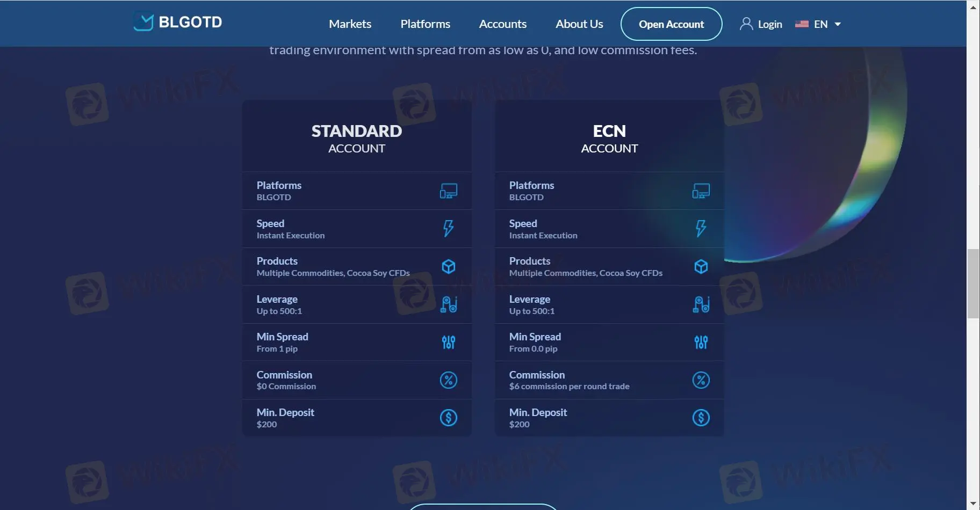Click the US flag next to EN
This screenshot has width=980, height=510.
tap(802, 24)
